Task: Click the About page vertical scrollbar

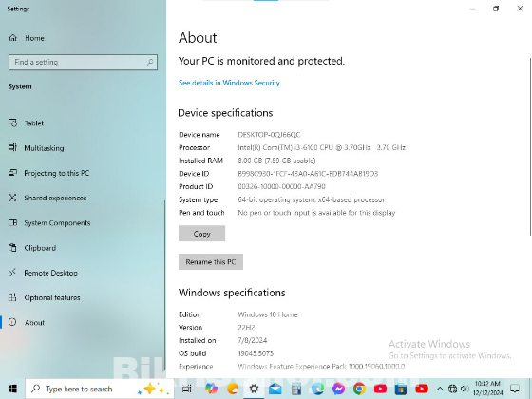Action: tap(530, 146)
